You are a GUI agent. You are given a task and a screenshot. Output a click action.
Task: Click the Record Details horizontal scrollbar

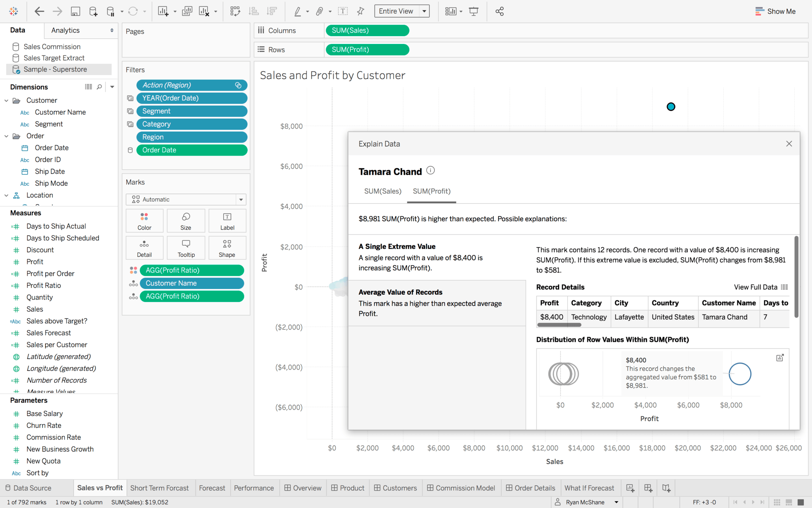[x=559, y=325]
